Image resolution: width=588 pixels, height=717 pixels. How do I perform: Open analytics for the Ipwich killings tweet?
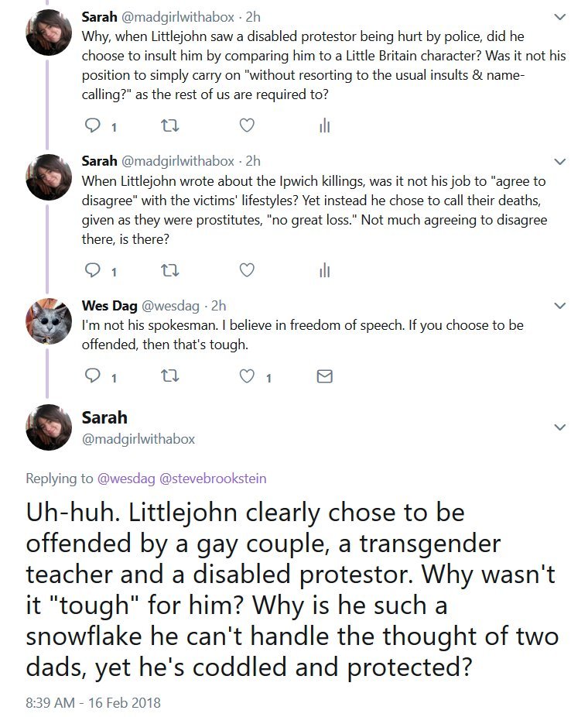325,270
